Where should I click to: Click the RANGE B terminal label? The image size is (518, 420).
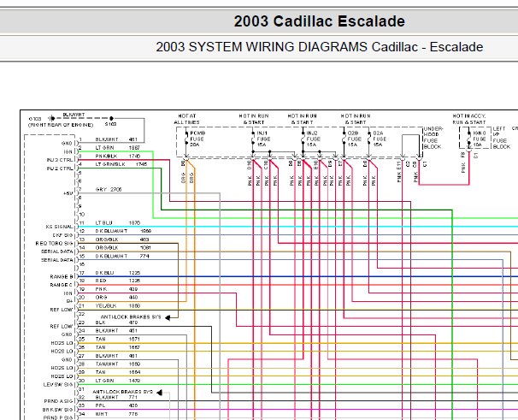(62, 277)
